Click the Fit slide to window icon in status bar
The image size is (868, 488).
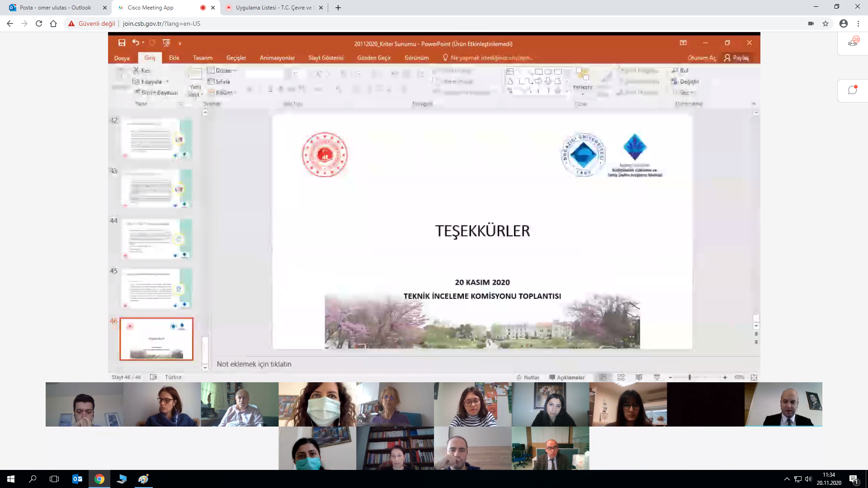pyautogui.click(x=754, y=377)
